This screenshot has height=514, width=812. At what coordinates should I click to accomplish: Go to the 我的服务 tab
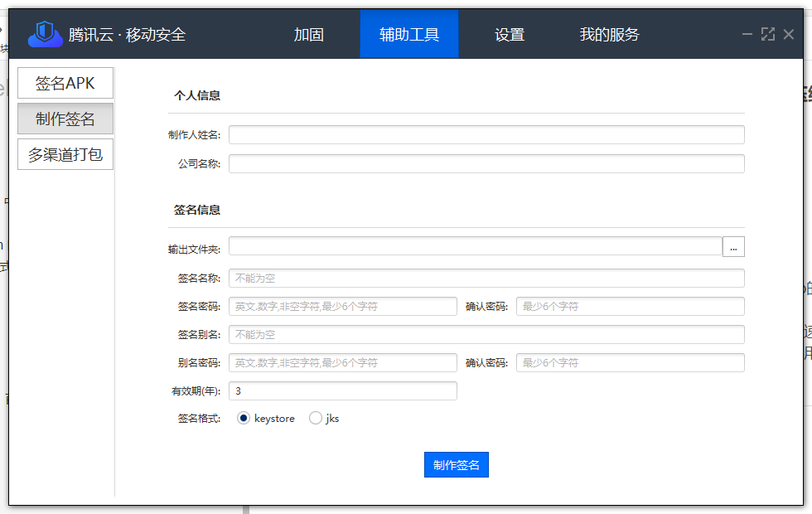point(610,34)
